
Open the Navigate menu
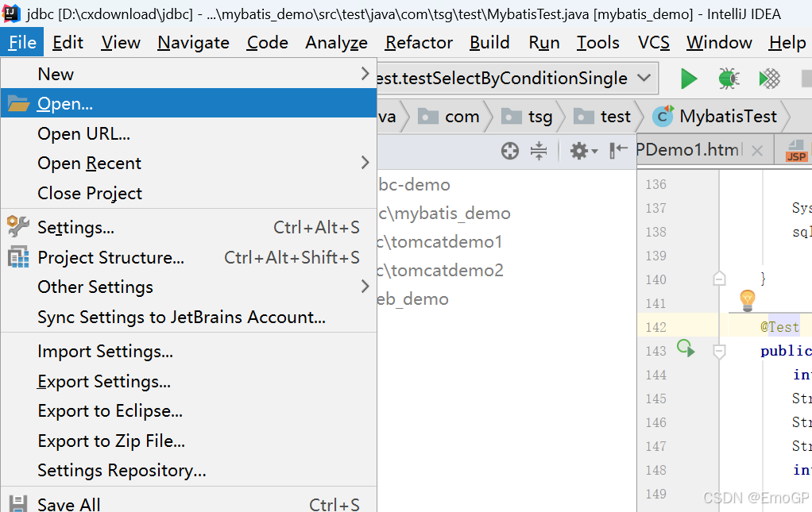pos(193,42)
